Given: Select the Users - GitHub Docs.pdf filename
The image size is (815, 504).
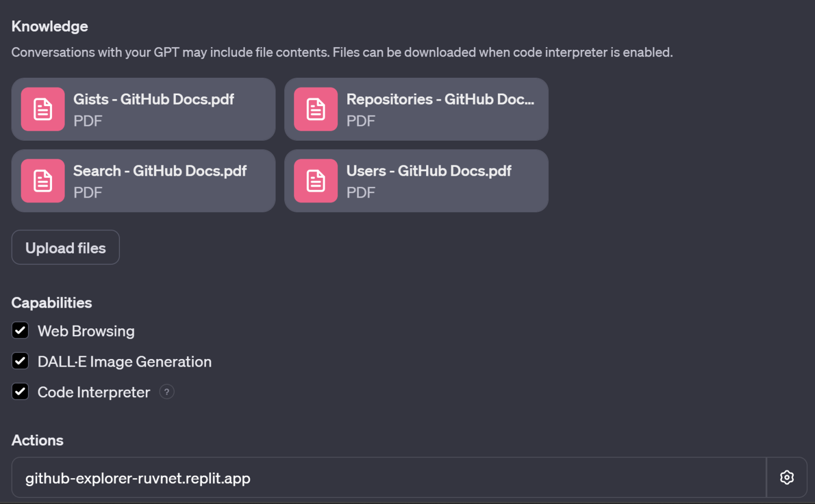Looking at the screenshot, I should pyautogui.click(x=429, y=171).
